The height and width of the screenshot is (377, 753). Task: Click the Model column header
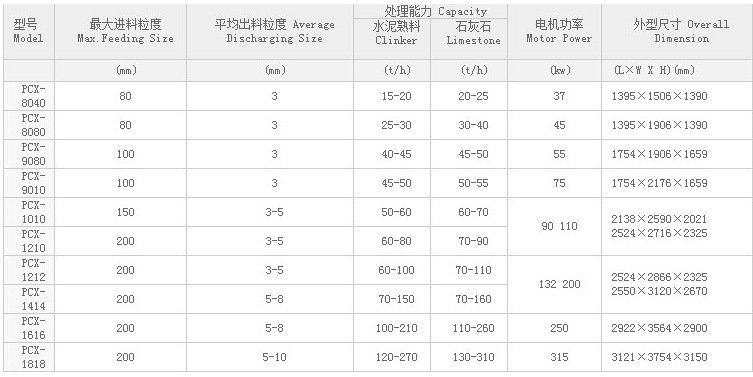28,32
